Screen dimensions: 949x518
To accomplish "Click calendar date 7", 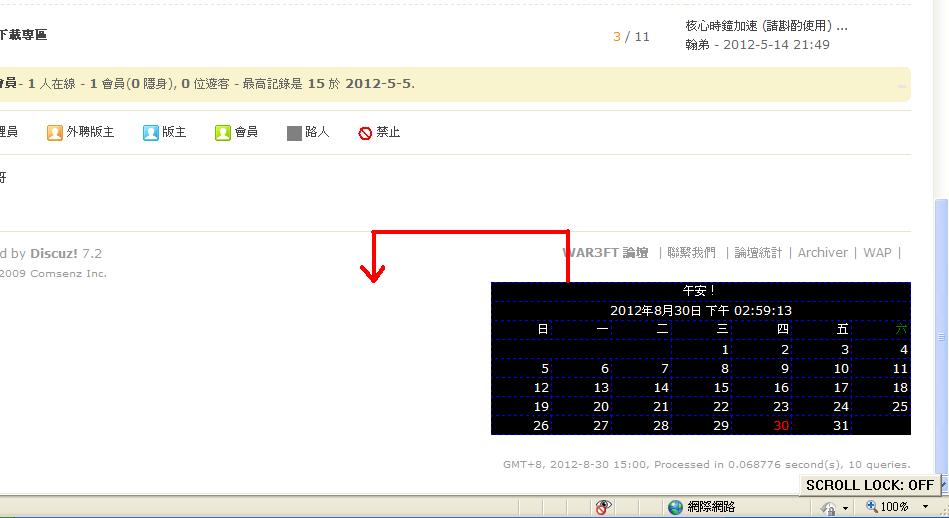I will click(x=665, y=369).
